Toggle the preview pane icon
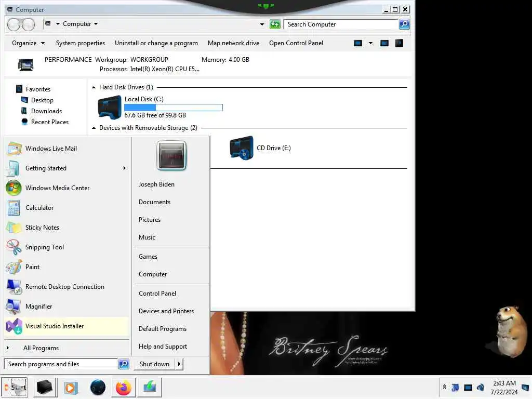Image resolution: width=532 pixels, height=399 pixels. pos(384,43)
